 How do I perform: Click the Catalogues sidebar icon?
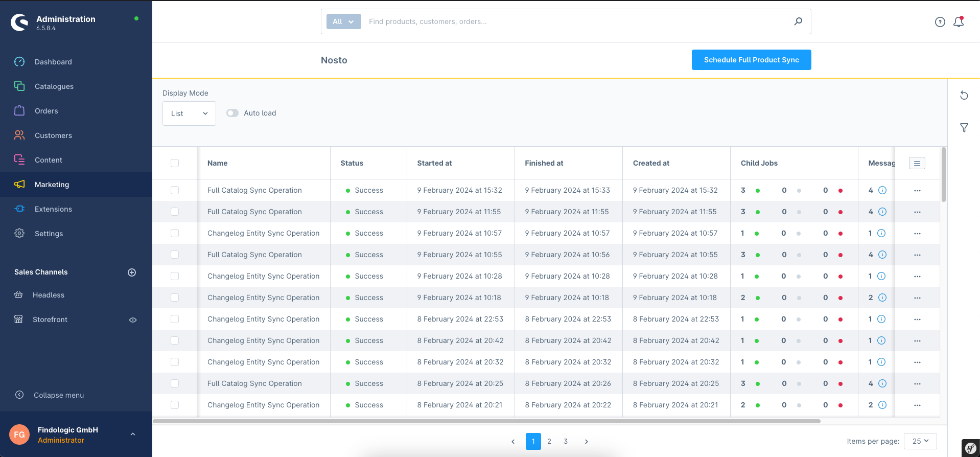[19, 86]
